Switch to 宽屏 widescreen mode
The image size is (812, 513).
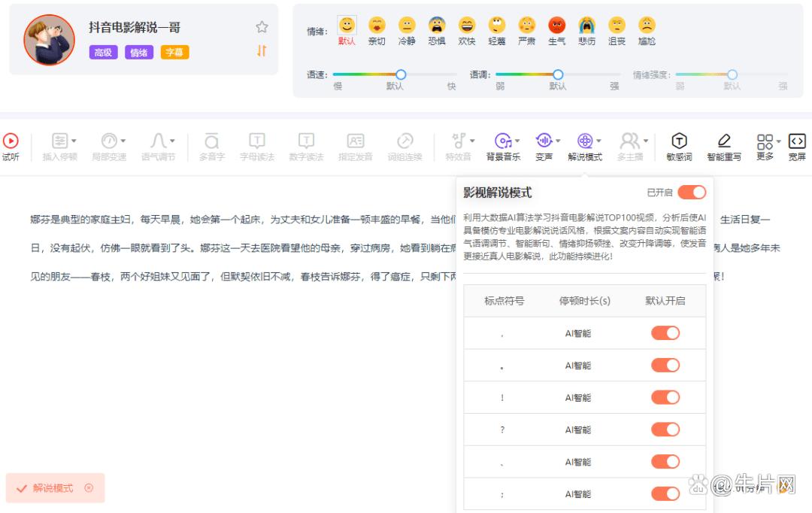click(796, 141)
